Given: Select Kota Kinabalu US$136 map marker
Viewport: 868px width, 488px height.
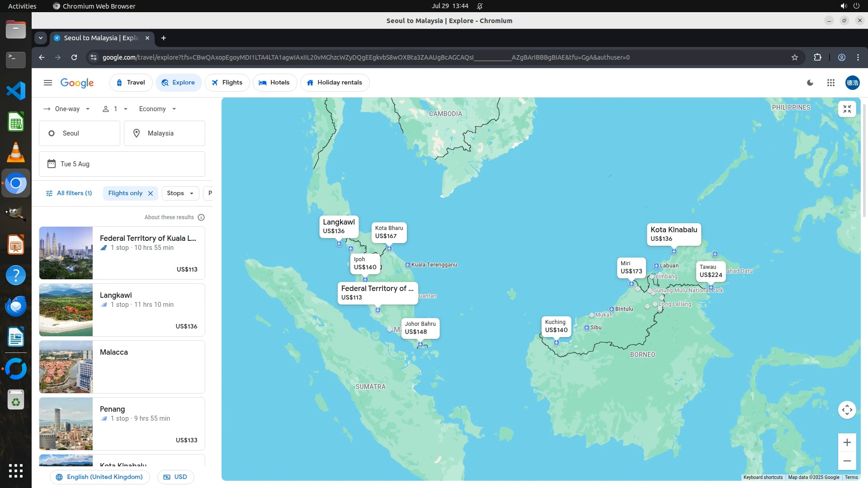Looking at the screenshot, I should click(x=673, y=234).
